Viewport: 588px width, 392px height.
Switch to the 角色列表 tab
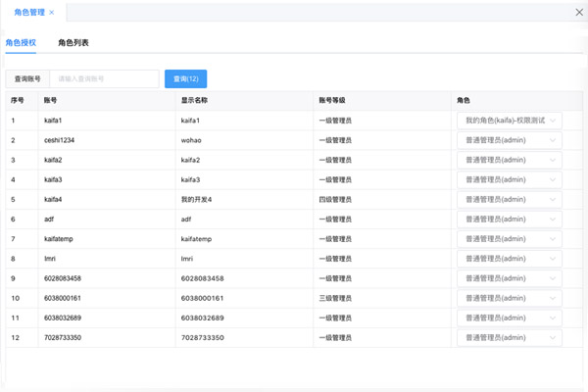click(73, 43)
